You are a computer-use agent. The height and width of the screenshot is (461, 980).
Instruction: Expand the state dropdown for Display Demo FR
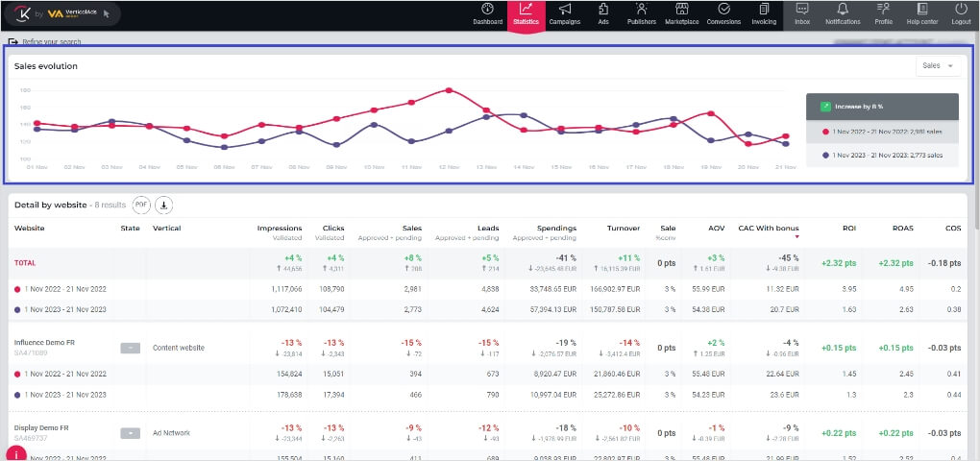(132, 433)
